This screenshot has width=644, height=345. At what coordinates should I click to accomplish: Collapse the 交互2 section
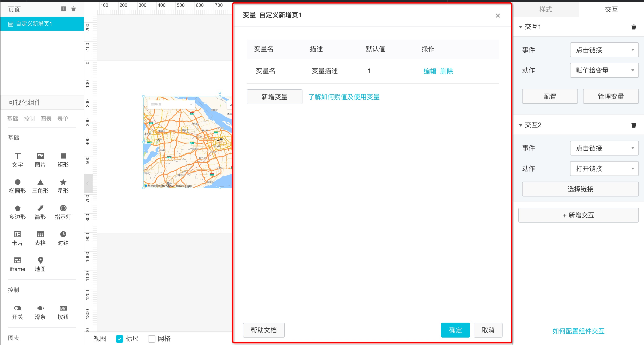[x=521, y=125]
